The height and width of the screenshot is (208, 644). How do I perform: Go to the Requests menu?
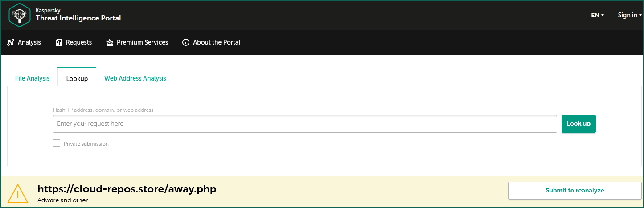coord(78,42)
